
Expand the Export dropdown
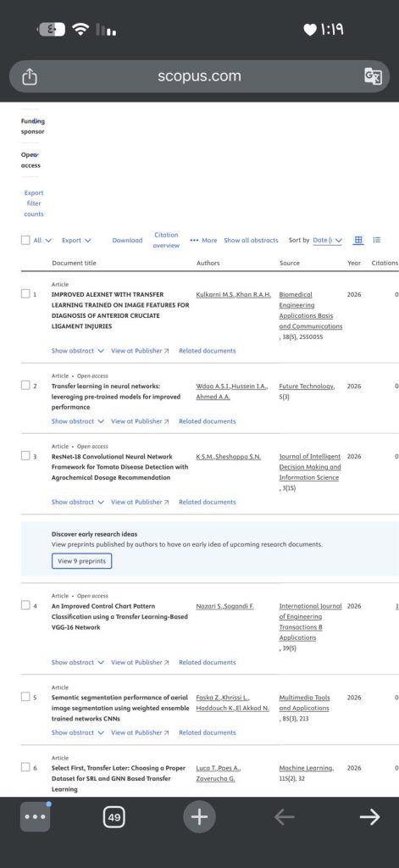pos(76,240)
